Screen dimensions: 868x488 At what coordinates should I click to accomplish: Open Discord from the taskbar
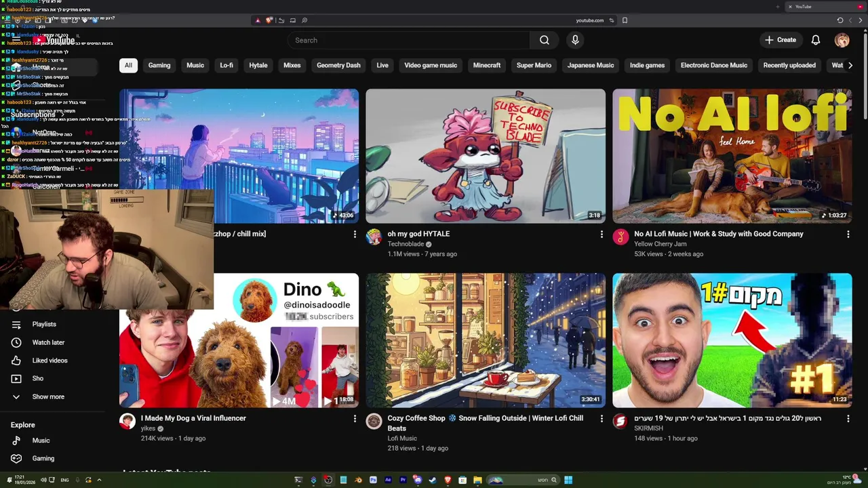pyautogui.click(x=418, y=480)
